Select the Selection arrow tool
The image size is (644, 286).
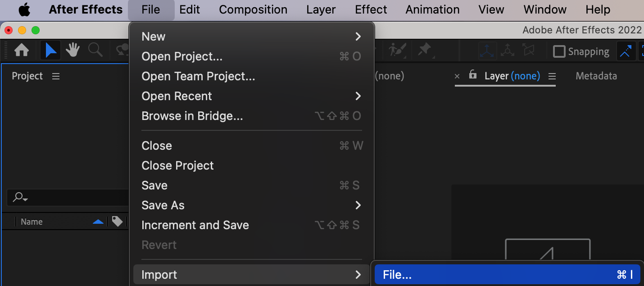(50, 51)
